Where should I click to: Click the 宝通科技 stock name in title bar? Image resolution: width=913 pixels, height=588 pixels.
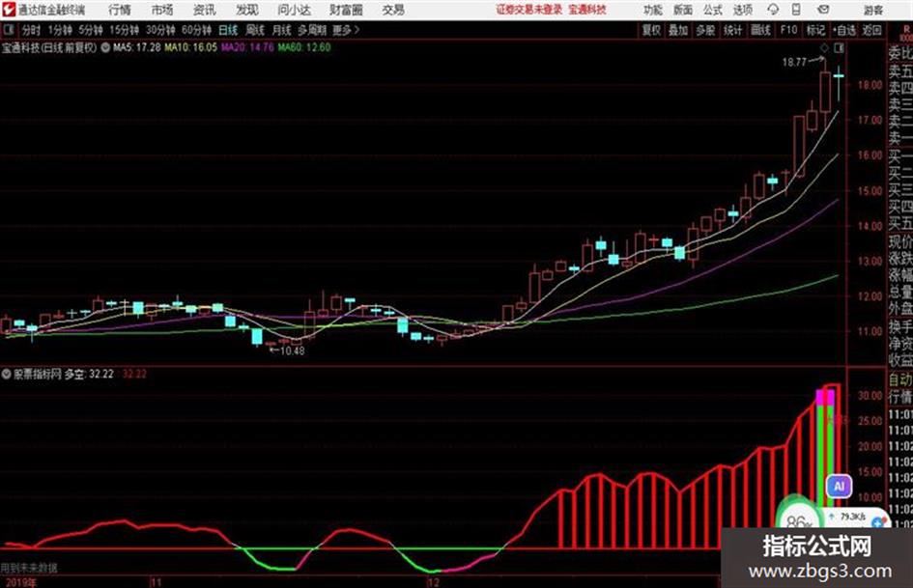point(587,10)
